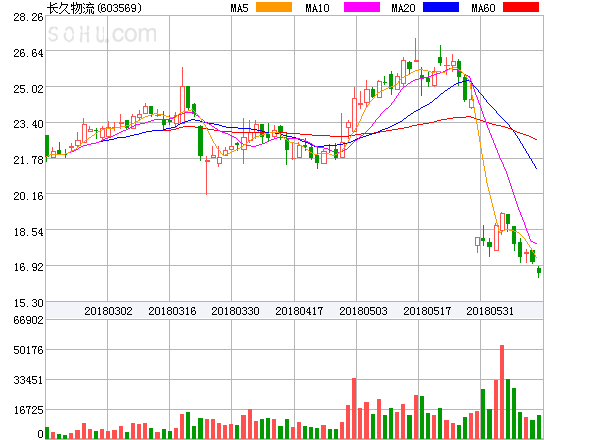600x440 pixels.
Task: Click the 15.30 price axis label
Action: (28, 303)
